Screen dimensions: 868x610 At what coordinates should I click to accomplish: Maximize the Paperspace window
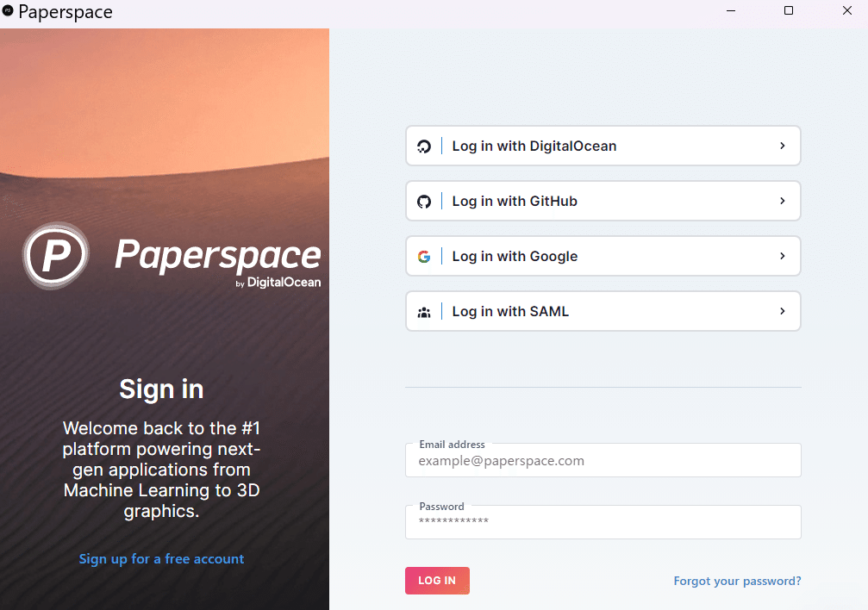pyautogui.click(x=789, y=10)
